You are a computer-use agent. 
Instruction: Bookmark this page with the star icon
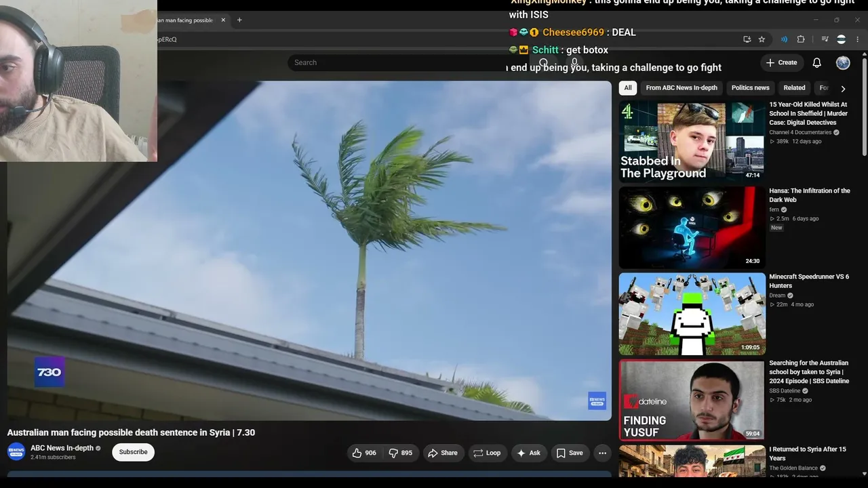tap(762, 39)
